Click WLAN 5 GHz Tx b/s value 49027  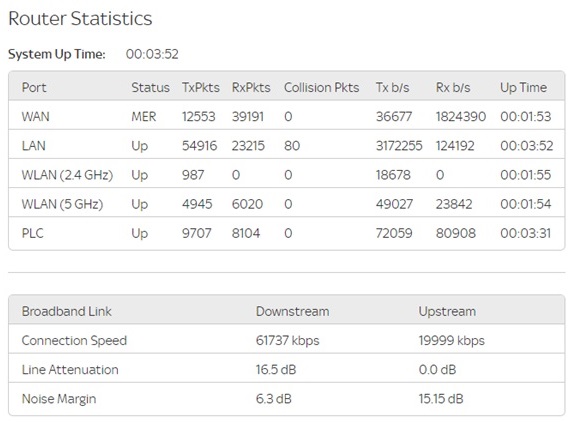tap(394, 204)
